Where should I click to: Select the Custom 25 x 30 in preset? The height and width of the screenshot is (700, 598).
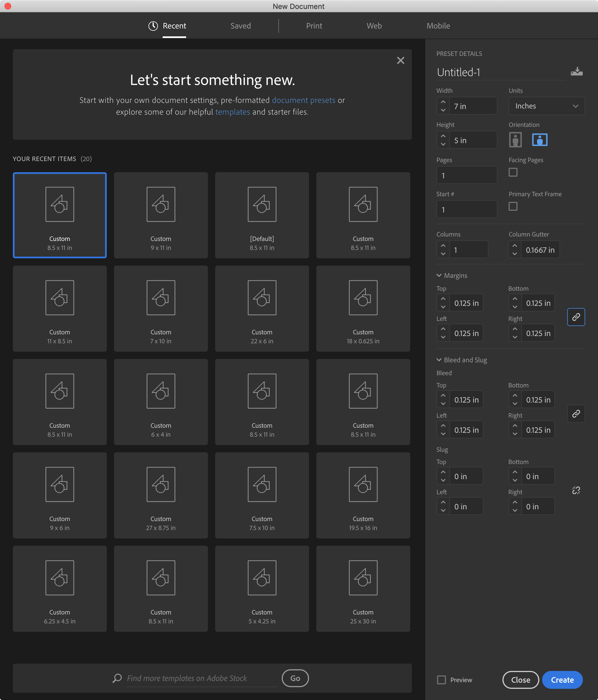363,588
